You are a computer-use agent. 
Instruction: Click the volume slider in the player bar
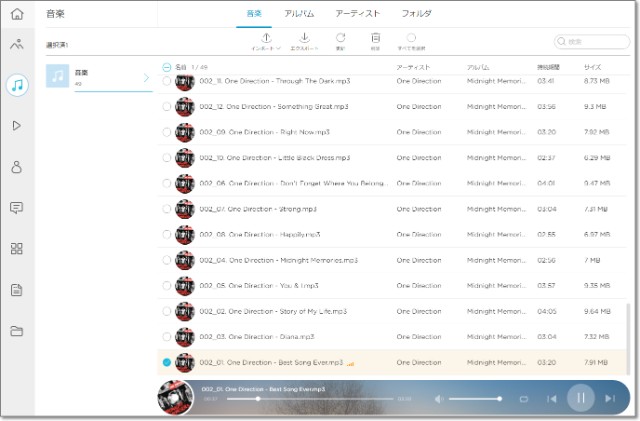(x=475, y=399)
